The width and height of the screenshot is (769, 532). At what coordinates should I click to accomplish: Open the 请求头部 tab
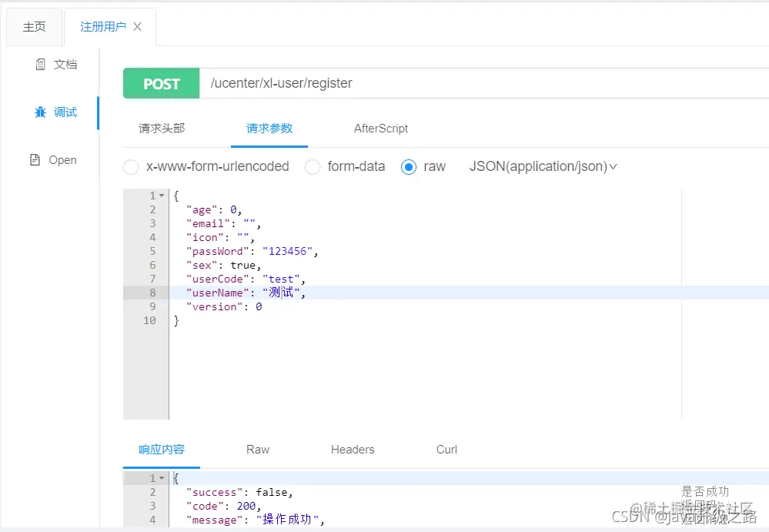(x=162, y=129)
